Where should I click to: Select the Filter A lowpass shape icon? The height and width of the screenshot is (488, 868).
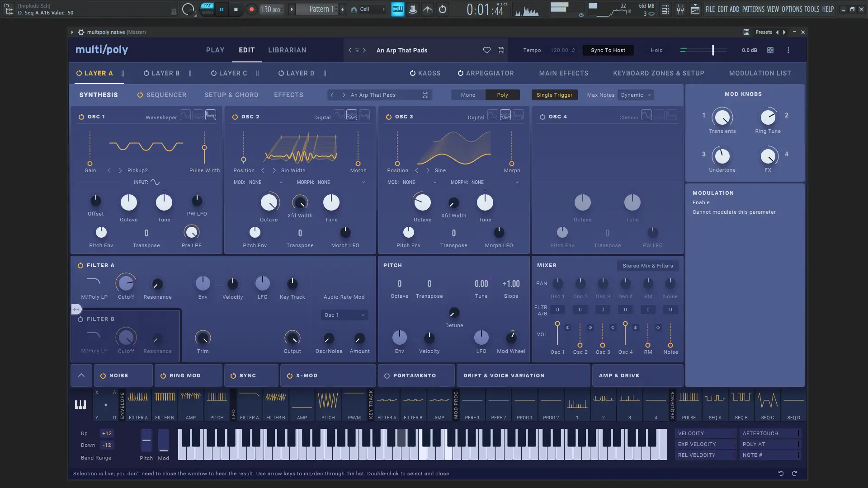click(94, 282)
